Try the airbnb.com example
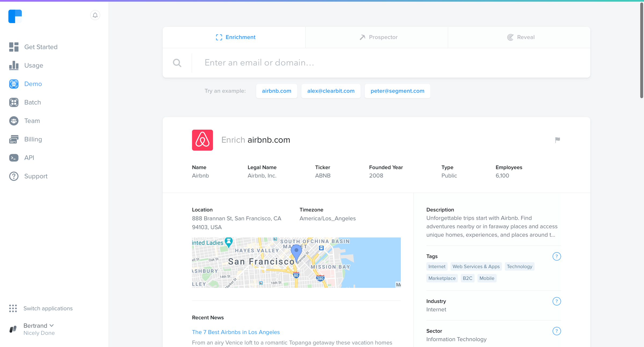Viewport: 644px width, 347px height. pyautogui.click(x=277, y=91)
